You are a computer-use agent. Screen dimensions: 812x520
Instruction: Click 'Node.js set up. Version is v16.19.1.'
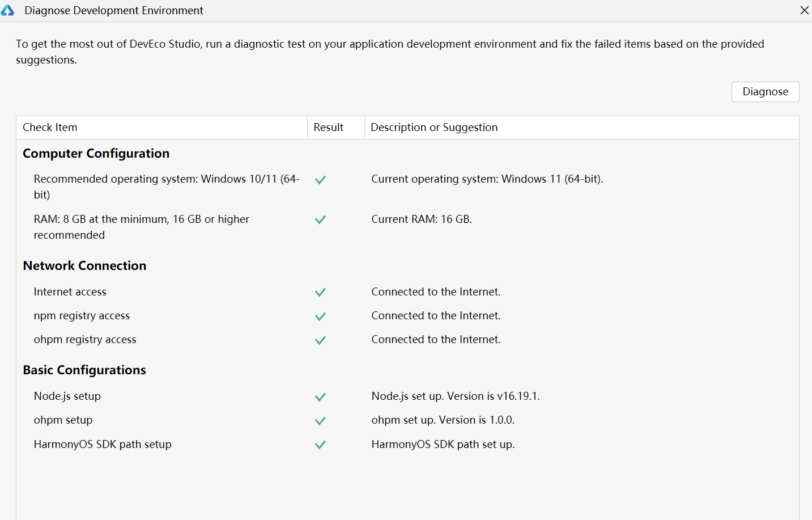(456, 396)
